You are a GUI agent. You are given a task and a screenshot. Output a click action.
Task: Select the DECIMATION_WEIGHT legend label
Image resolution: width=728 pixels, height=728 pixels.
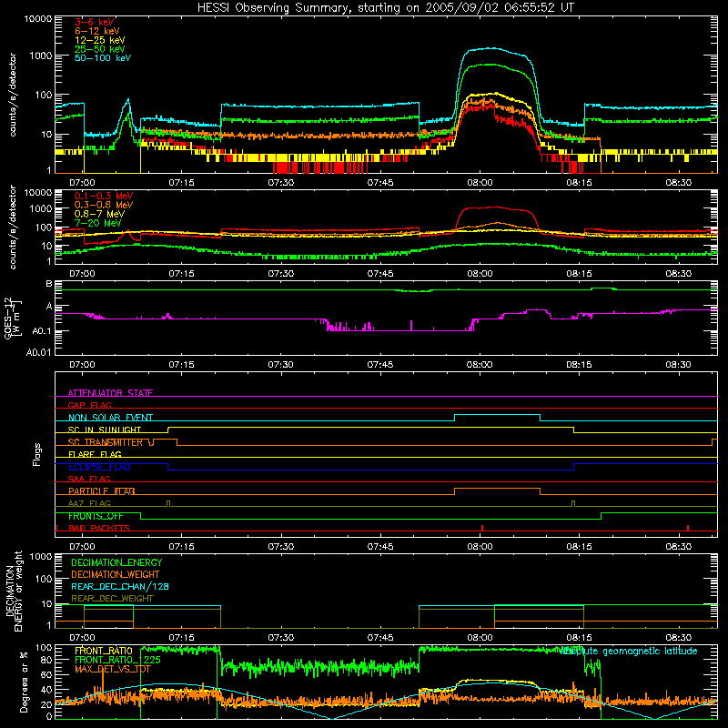point(116,575)
